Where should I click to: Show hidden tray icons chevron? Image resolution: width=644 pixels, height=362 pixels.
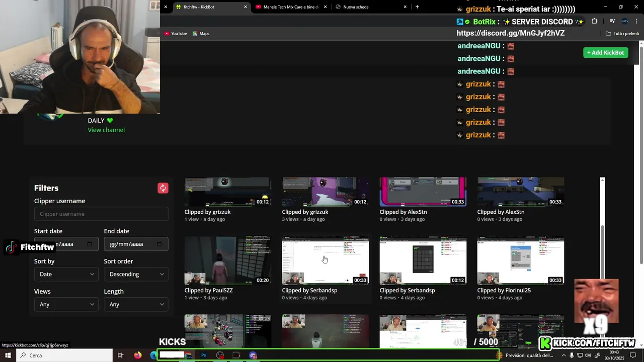click(x=563, y=355)
